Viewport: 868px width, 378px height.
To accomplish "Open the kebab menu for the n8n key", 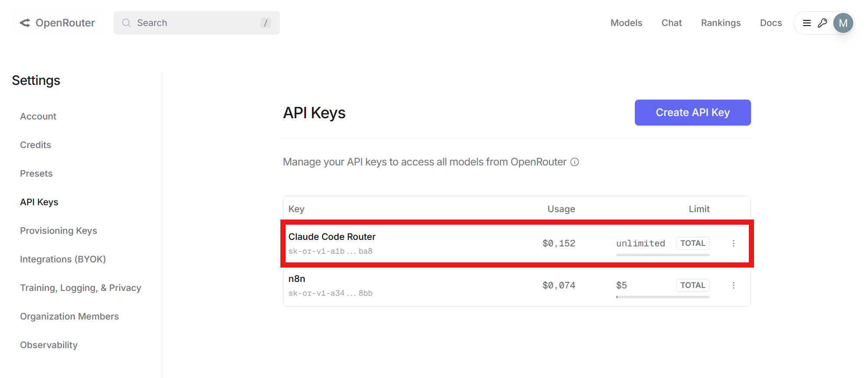I will (734, 285).
